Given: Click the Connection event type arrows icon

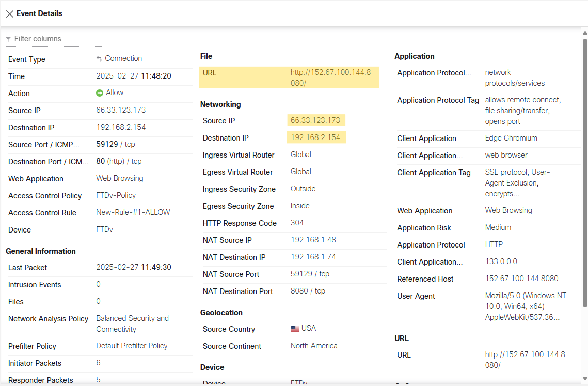Looking at the screenshot, I should coord(99,59).
